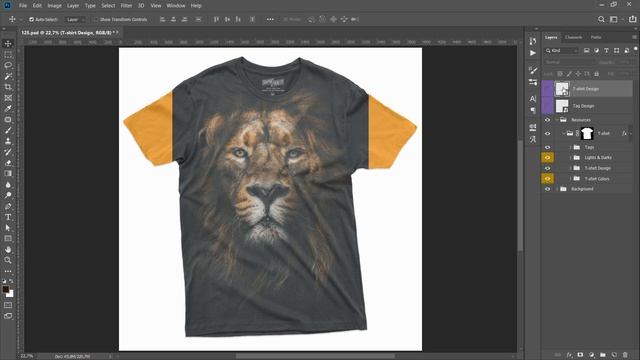640x360 pixels.
Task: Open the Filter menu
Action: pos(127,6)
